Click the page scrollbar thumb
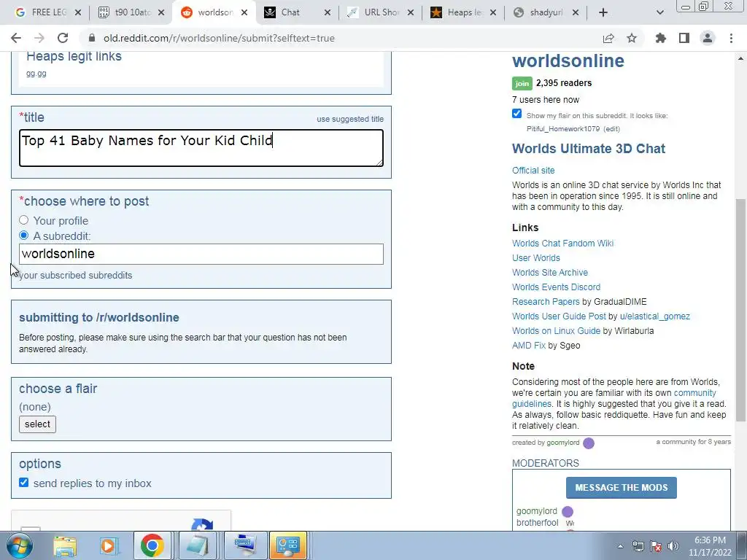747x560 pixels. [740, 309]
